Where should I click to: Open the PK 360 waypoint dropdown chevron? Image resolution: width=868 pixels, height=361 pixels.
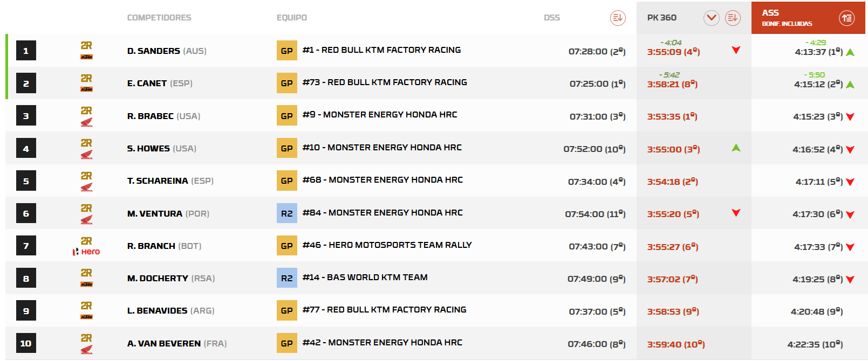(x=712, y=18)
